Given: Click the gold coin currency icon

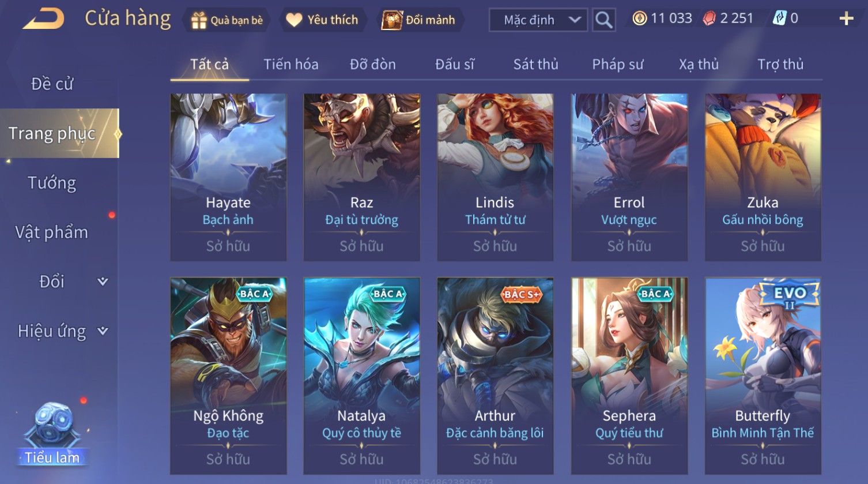Looking at the screenshot, I should click(639, 19).
